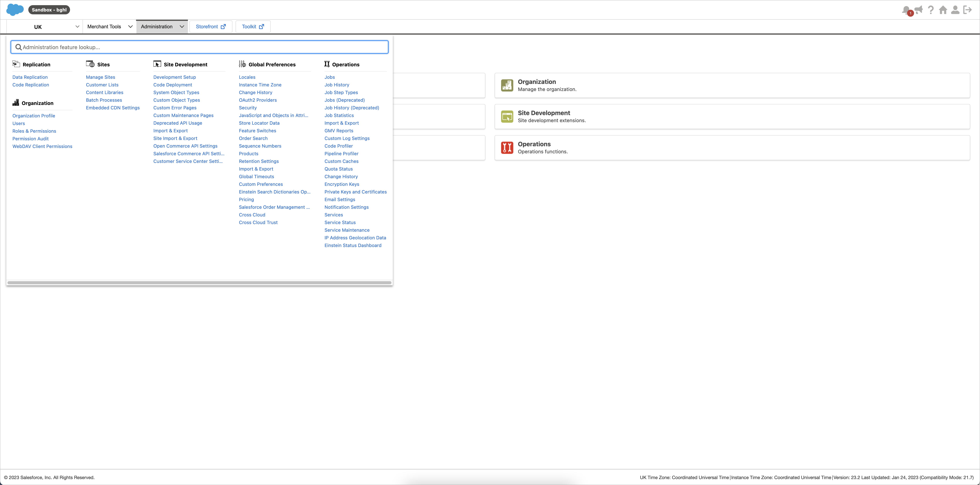980x485 pixels.
Task: Open Organization Profile
Action: (34, 115)
